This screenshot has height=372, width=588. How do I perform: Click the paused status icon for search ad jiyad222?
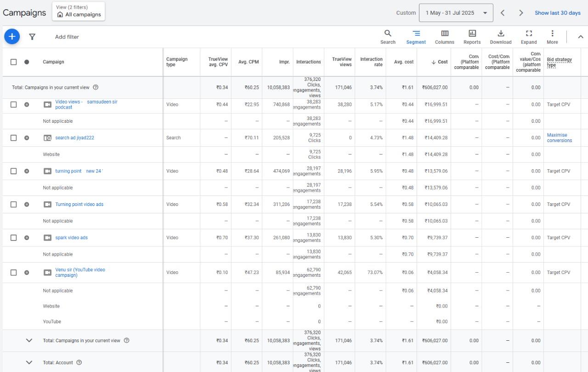[x=27, y=138]
